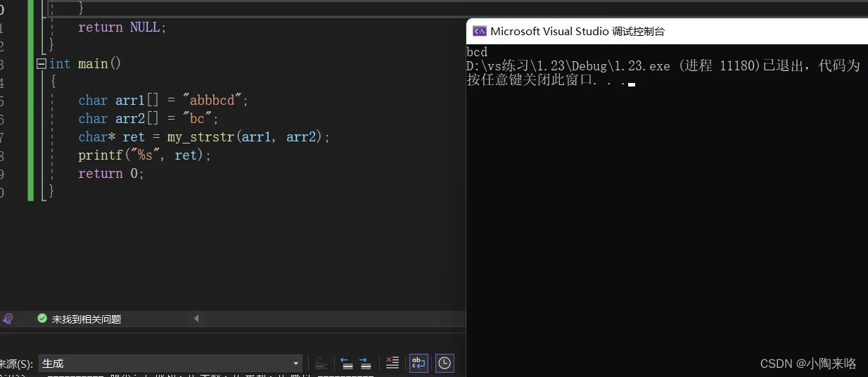Go to previous message in output
868x377 pixels.
(346, 364)
